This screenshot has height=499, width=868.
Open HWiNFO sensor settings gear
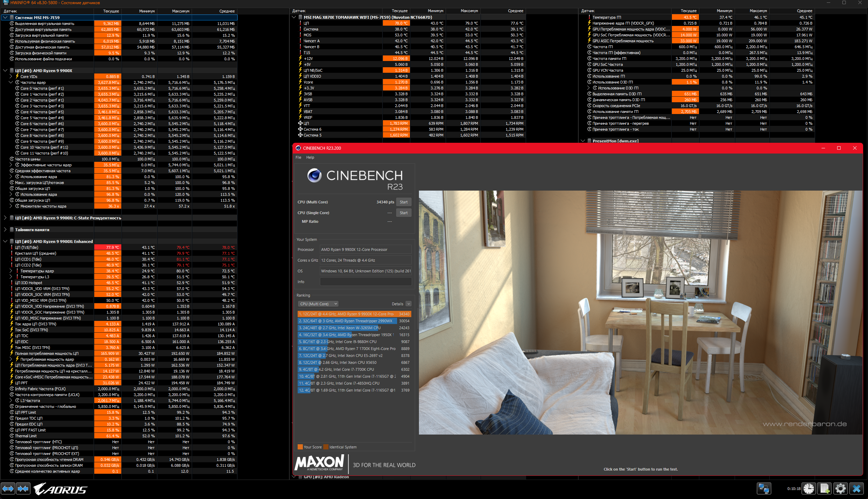click(x=841, y=489)
